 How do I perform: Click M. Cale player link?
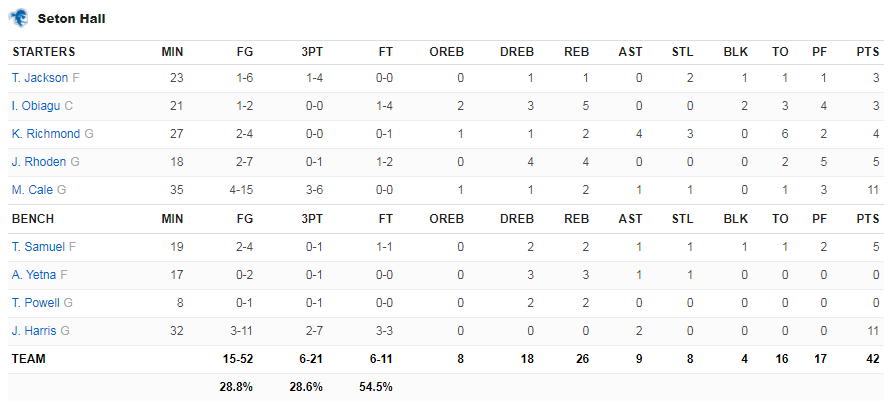(x=32, y=190)
